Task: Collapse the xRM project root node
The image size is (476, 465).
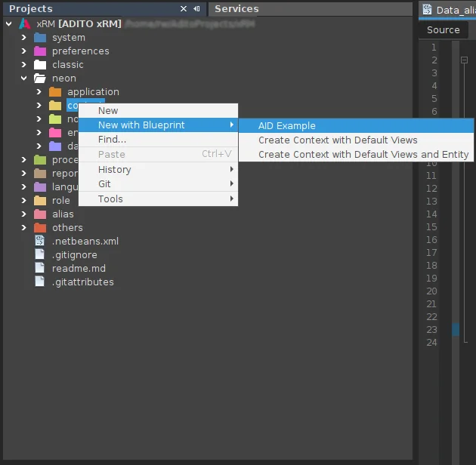Action: (x=9, y=23)
